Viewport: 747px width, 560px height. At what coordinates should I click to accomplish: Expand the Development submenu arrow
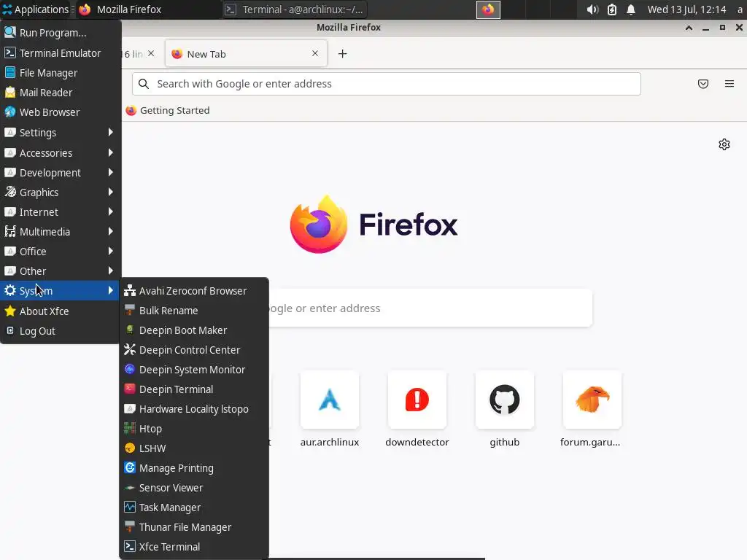click(x=111, y=172)
